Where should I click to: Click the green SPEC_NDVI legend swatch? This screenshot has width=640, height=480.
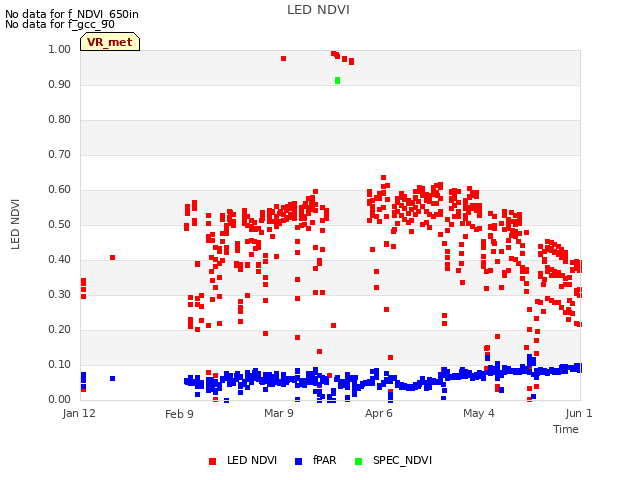click(x=358, y=461)
